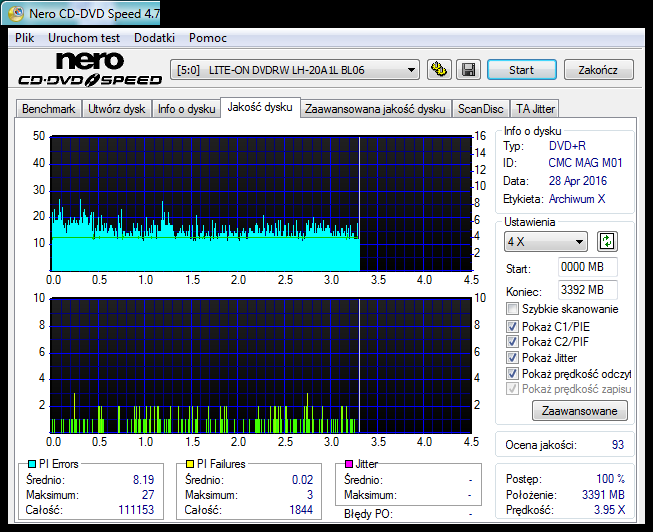Click the Zakończ button

[598, 70]
